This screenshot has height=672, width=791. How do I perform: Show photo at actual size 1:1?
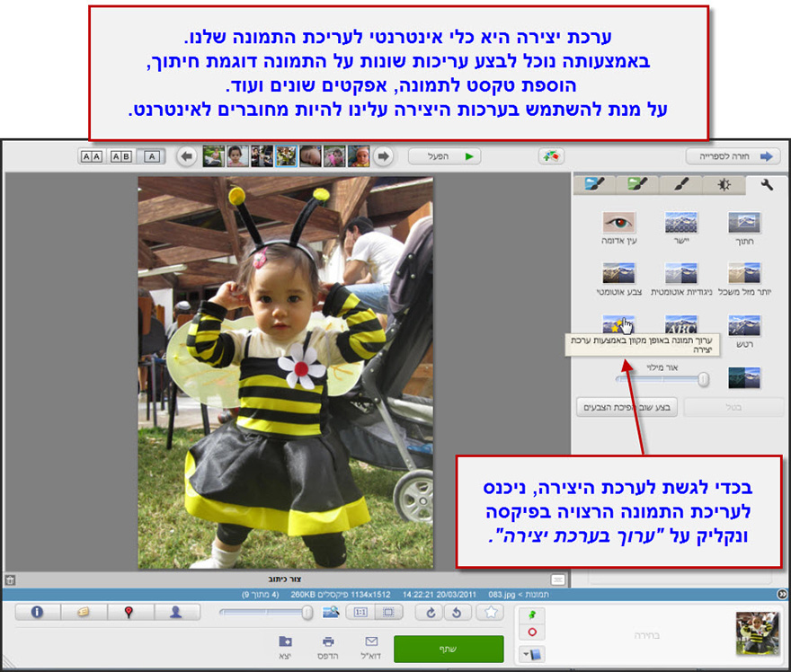pyautogui.click(x=360, y=612)
